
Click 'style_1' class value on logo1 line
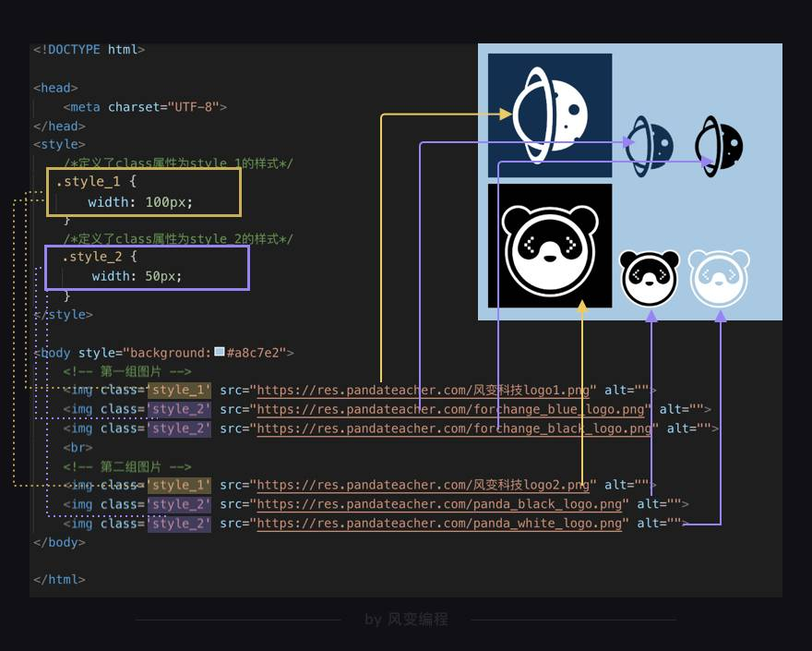[x=179, y=391]
